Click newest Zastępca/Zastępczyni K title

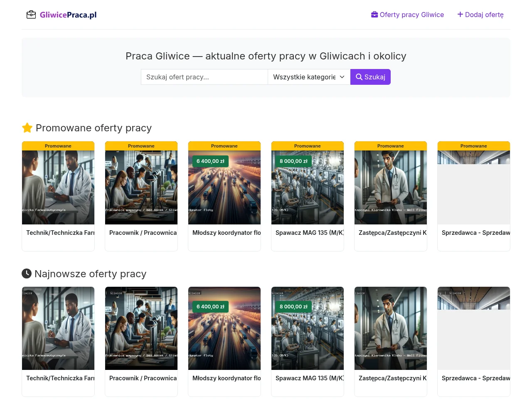pos(393,378)
